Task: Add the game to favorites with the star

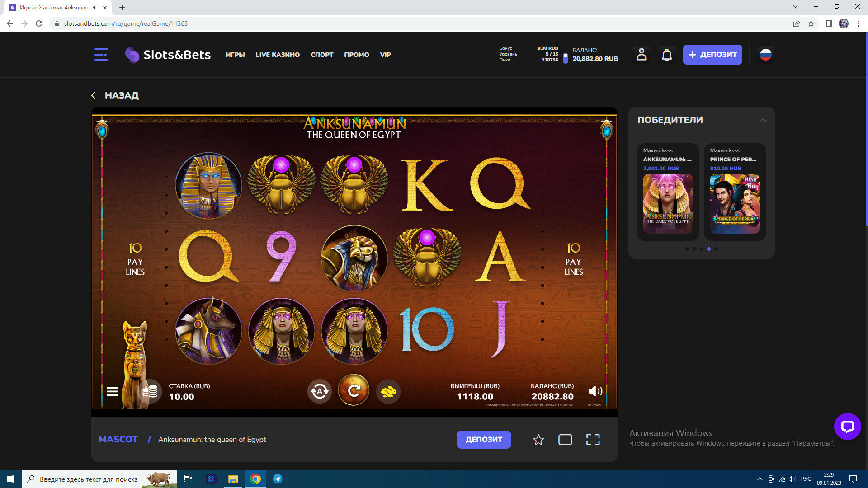Action: (538, 440)
